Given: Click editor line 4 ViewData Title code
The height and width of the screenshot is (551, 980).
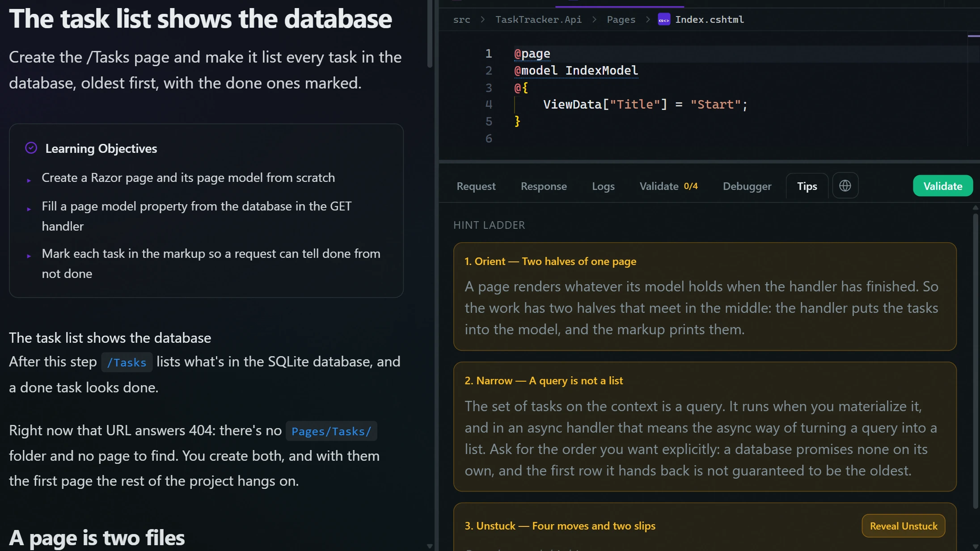Looking at the screenshot, I should coord(645,105).
